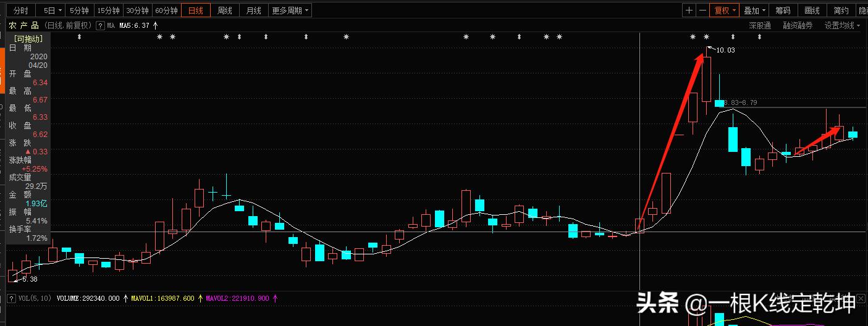Open the 更多周期 dropdown
The image size is (868, 326).
coord(290,10)
